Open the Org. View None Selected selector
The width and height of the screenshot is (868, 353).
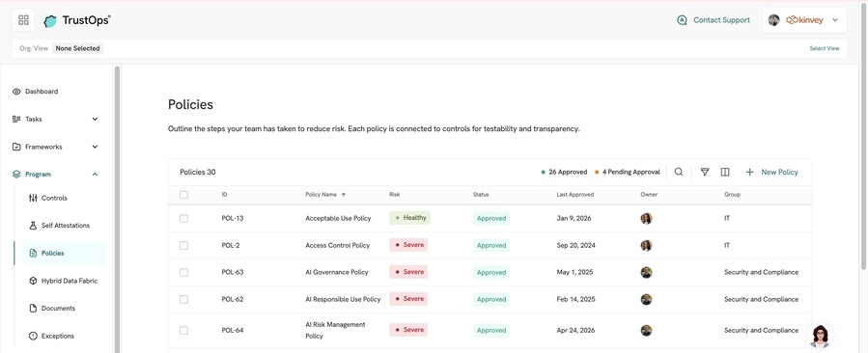(78, 48)
